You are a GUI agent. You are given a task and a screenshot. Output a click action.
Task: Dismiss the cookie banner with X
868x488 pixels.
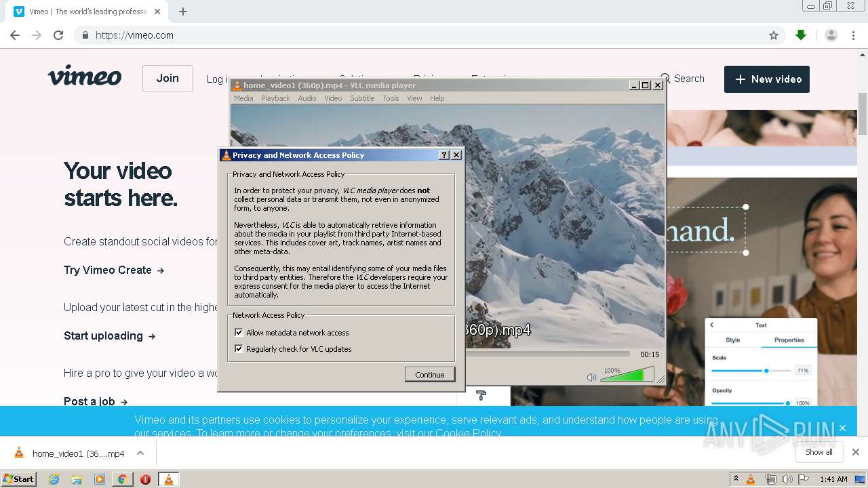(x=842, y=428)
